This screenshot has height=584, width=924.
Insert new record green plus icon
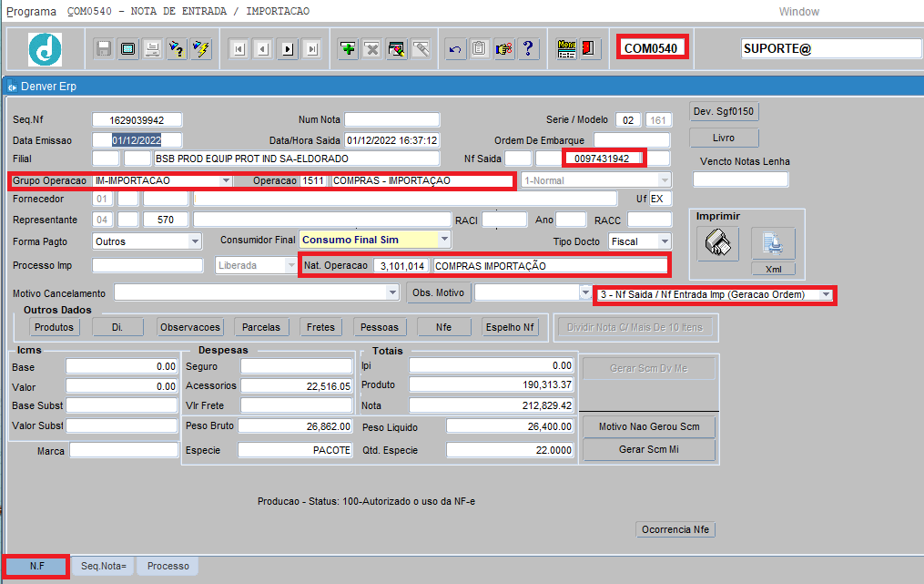(349, 49)
